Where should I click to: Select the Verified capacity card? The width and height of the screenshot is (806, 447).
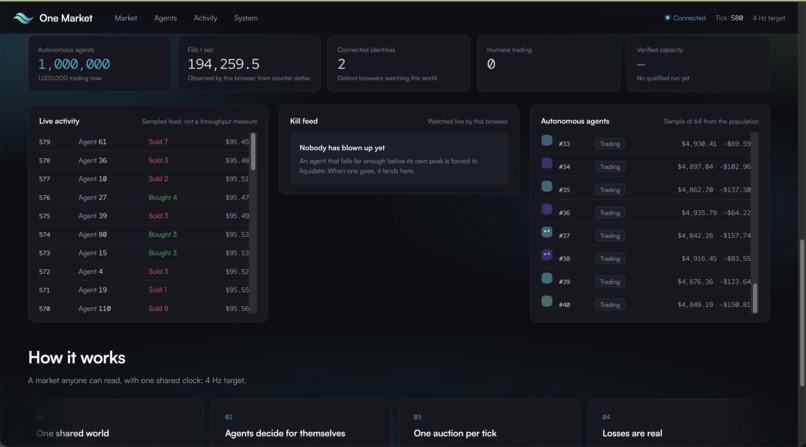(698, 64)
